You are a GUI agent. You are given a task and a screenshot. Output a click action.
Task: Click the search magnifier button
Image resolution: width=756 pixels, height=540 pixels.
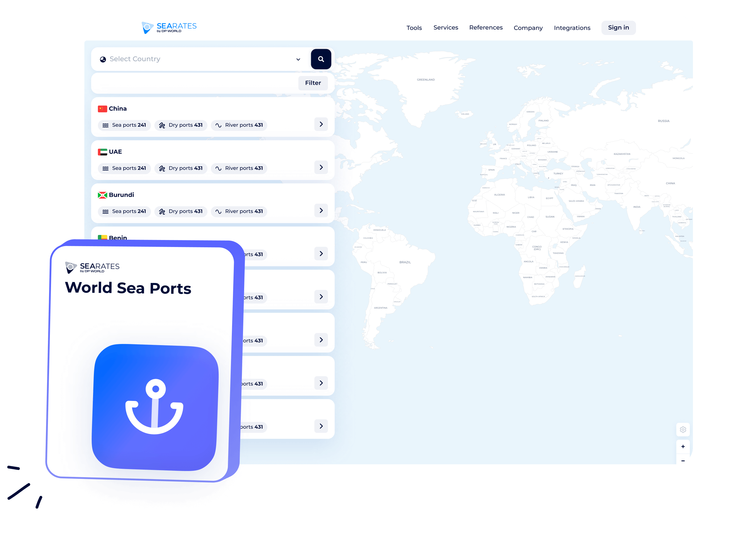click(x=320, y=58)
